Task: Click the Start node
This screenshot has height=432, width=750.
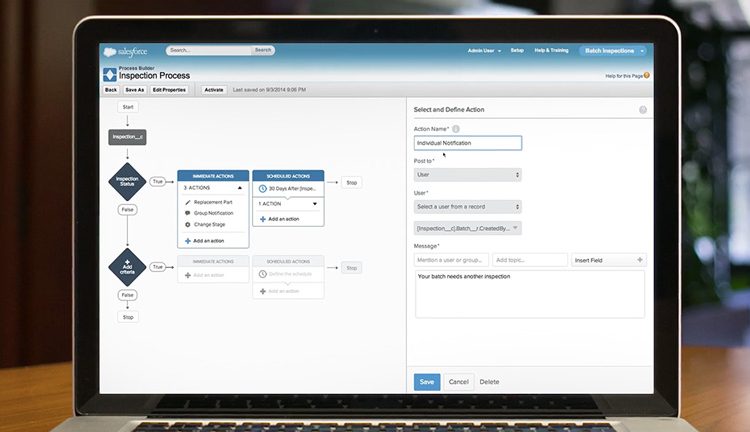Action: pyautogui.click(x=128, y=107)
